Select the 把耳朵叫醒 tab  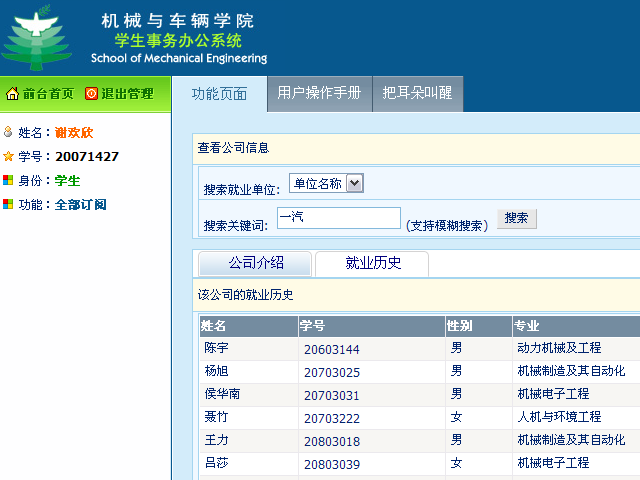point(417,93)
